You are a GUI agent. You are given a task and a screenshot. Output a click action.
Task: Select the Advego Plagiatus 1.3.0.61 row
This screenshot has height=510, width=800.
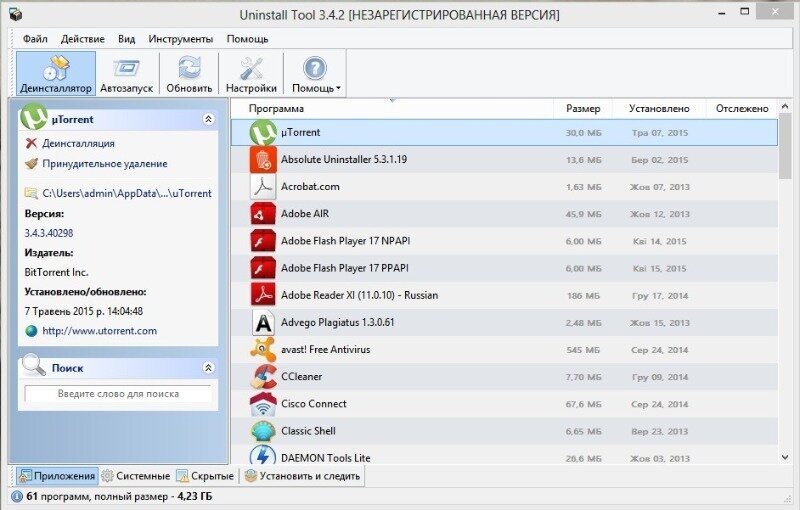coord(505,322)
